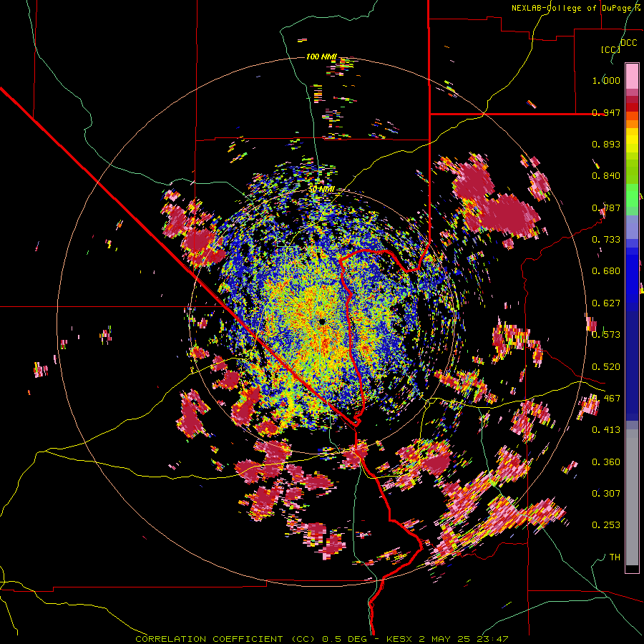The width and height of the screenshot is (644, 644).
Task: Click the 1.000 value on the color scale
Action: [606, 80]
